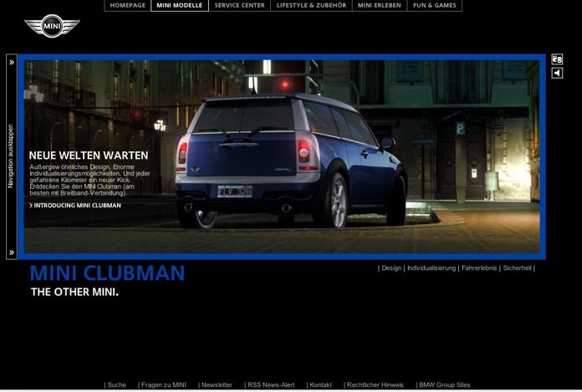582x392 pixels.
Task: Open LIFESTYLE & ZUBEHÖR menu
Action: tap(310, 5)
